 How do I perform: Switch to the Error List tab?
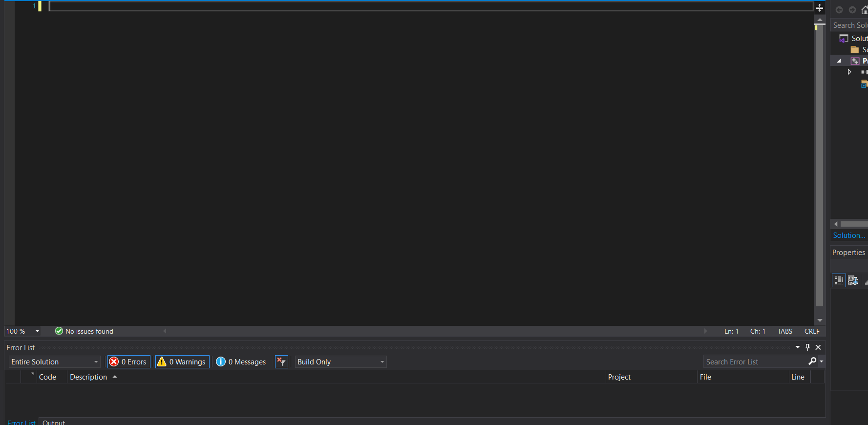coord(21,422)
